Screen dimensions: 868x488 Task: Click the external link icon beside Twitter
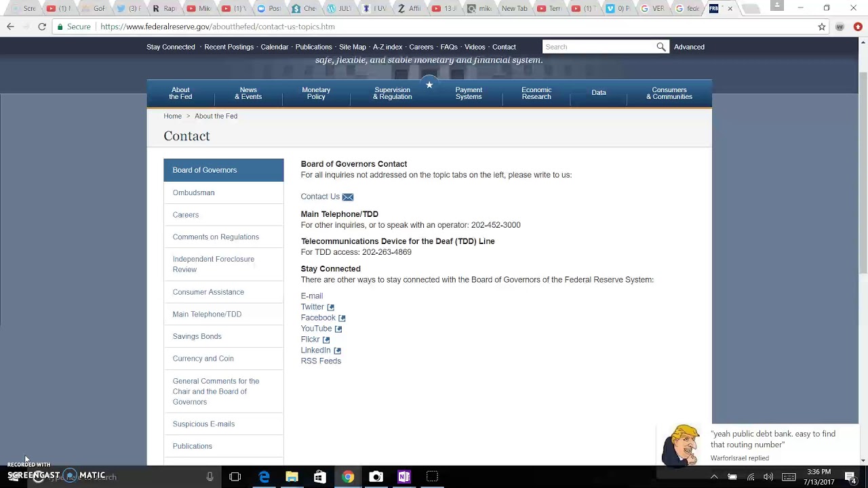(331, 307)
